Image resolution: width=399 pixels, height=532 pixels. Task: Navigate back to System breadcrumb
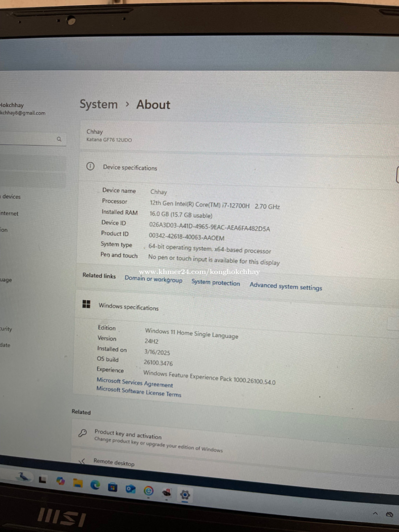99,104
